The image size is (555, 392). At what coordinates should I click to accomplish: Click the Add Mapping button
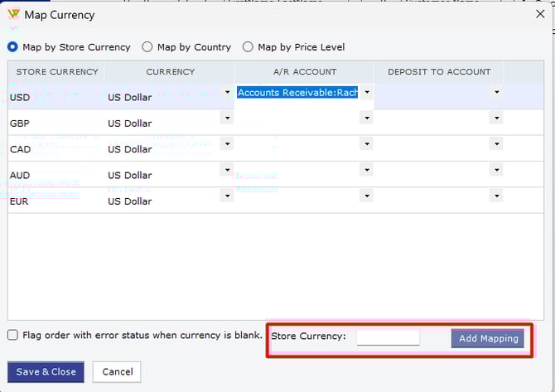click(x=488, y=338)
